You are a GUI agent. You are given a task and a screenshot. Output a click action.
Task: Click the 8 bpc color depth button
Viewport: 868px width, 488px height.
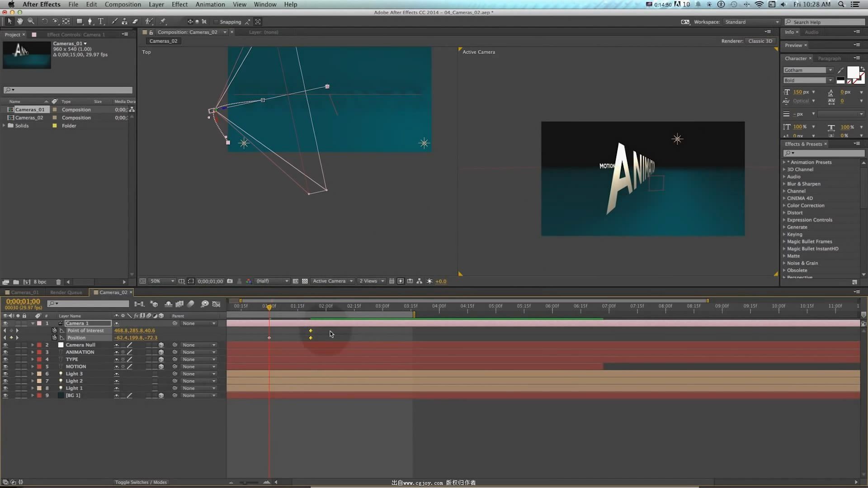(x=40, y=282)
